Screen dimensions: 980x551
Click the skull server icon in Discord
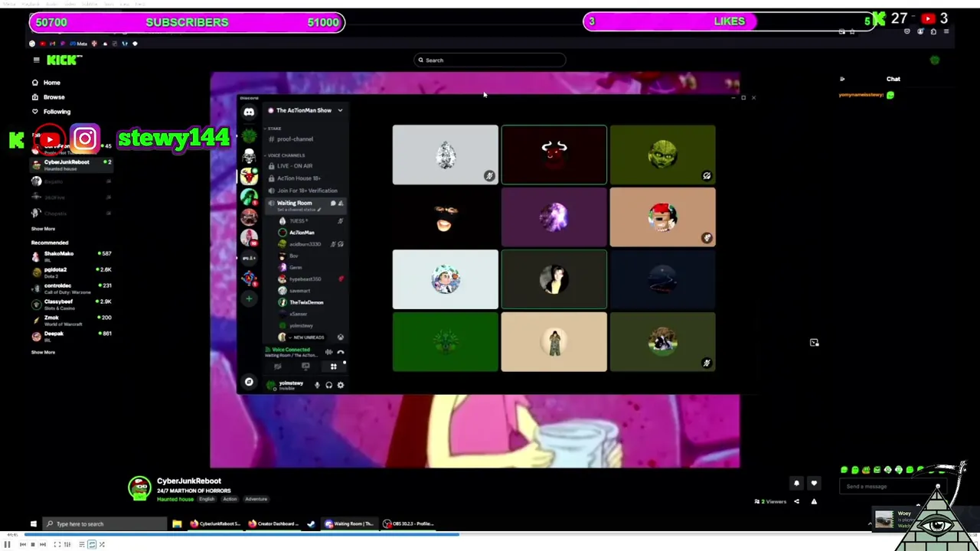pyautogui.click(x=249, y=156)
